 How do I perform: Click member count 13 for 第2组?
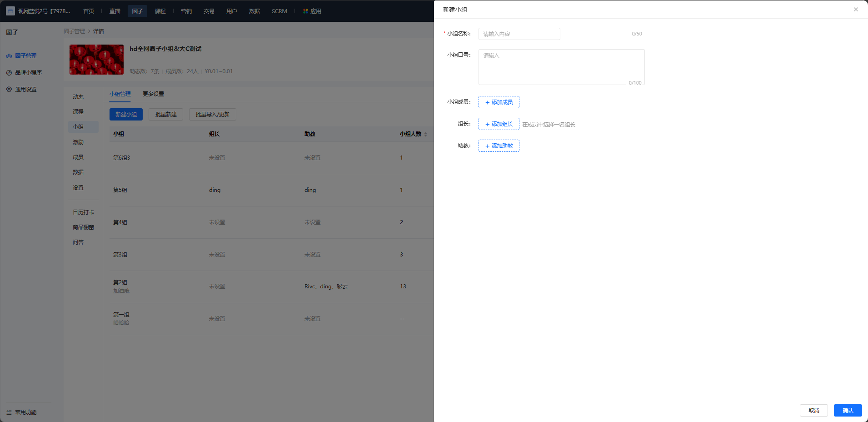[403, 286]
